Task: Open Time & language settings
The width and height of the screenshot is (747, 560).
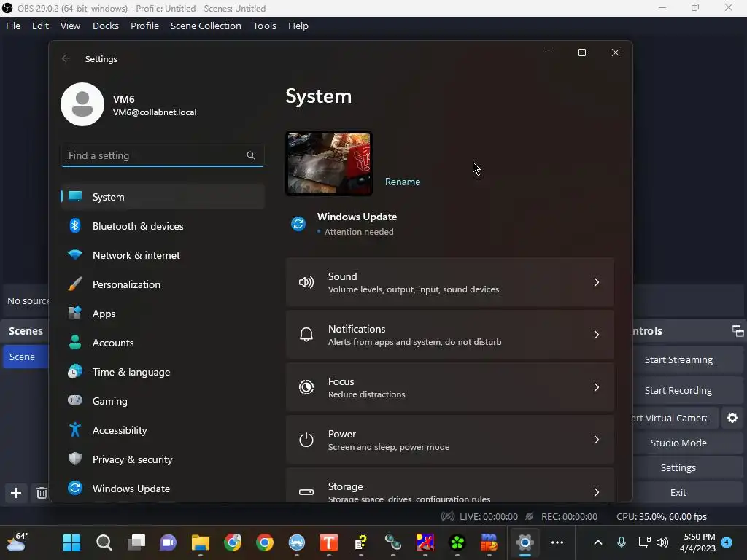Action: (x=163, y=371)
